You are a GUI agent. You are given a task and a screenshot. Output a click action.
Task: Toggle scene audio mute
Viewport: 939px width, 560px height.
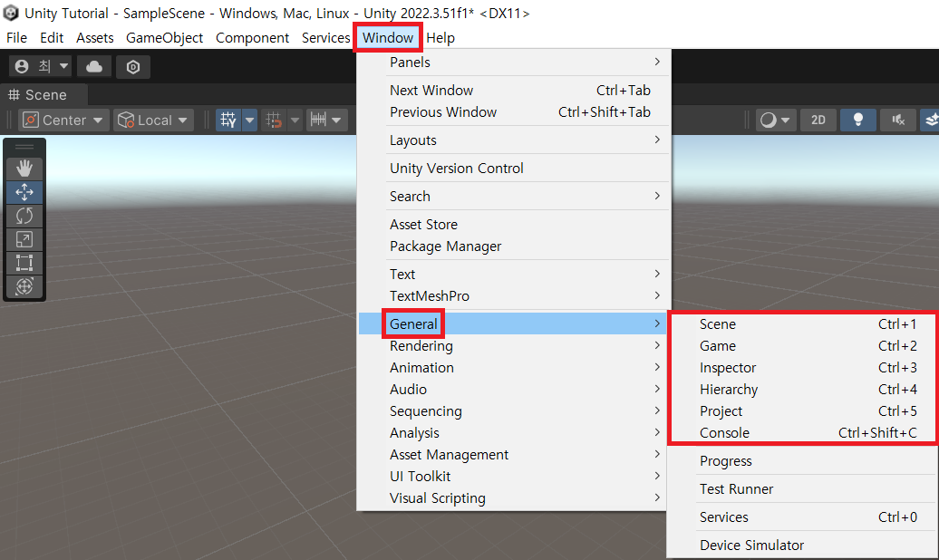898,121
